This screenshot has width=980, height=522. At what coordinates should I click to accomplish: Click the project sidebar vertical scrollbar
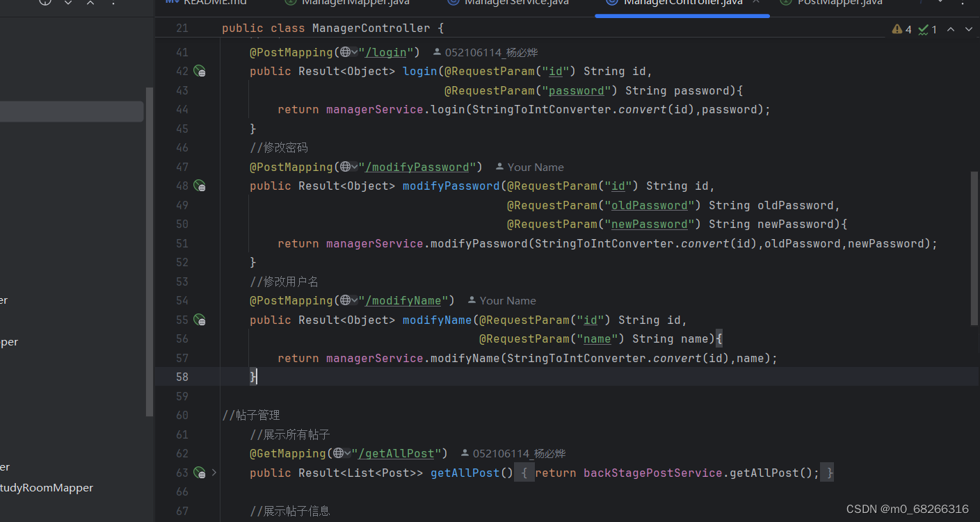(149, 252)
